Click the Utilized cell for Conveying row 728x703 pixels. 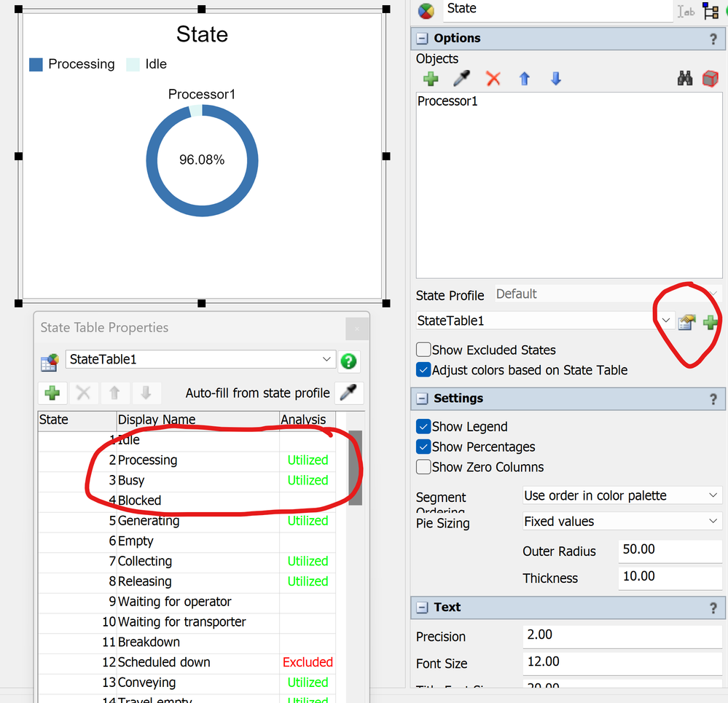pyautogui.click(x=308, y=683)
